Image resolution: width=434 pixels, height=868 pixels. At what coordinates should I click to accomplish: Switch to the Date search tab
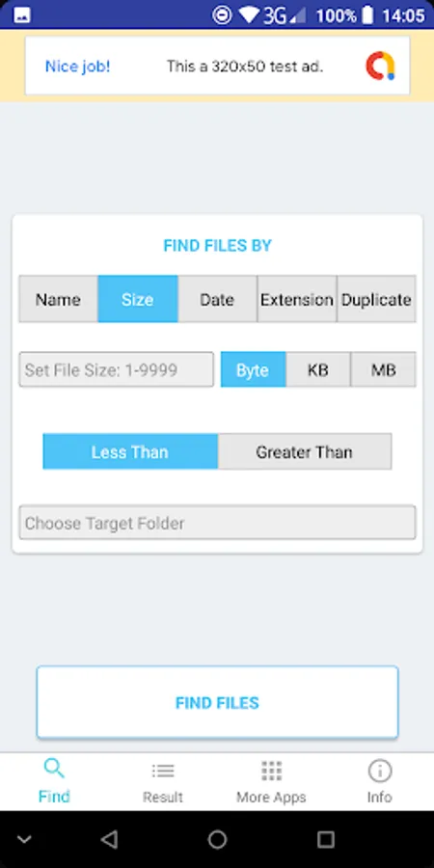coord(217,299)
